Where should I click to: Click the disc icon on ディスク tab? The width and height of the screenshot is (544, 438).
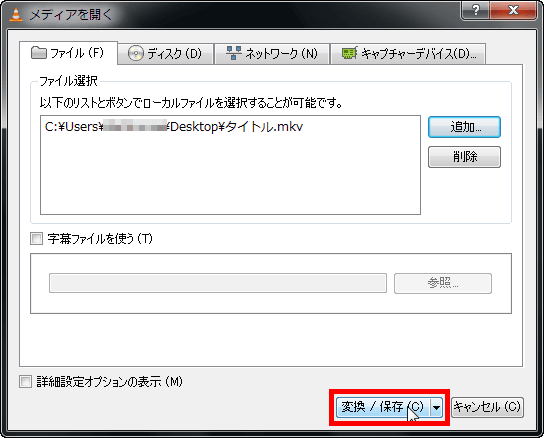[136, 53]
